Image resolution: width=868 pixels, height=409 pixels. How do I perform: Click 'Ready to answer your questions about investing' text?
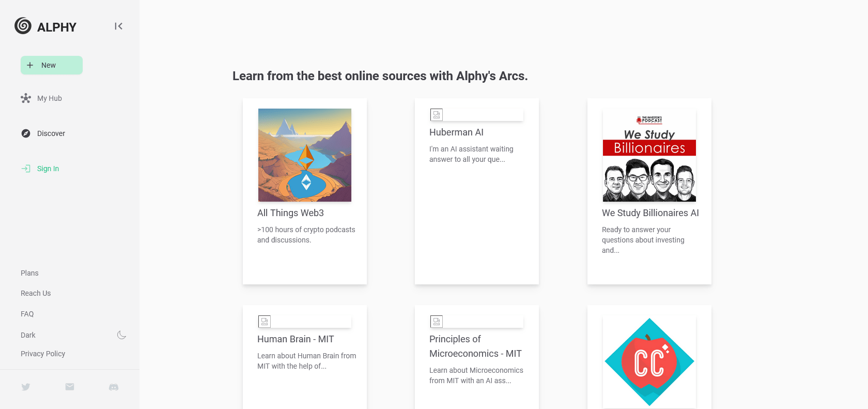coord(643,240)
